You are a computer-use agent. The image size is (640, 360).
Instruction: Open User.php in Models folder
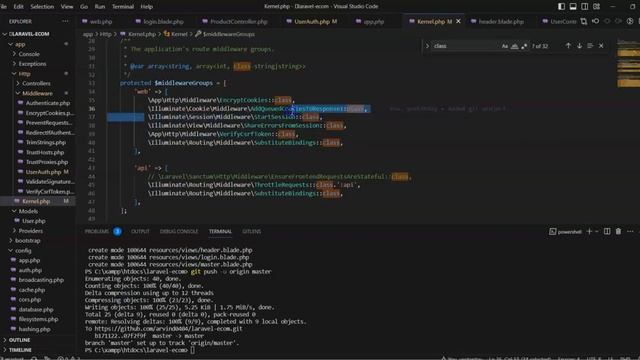click(33, 221)
